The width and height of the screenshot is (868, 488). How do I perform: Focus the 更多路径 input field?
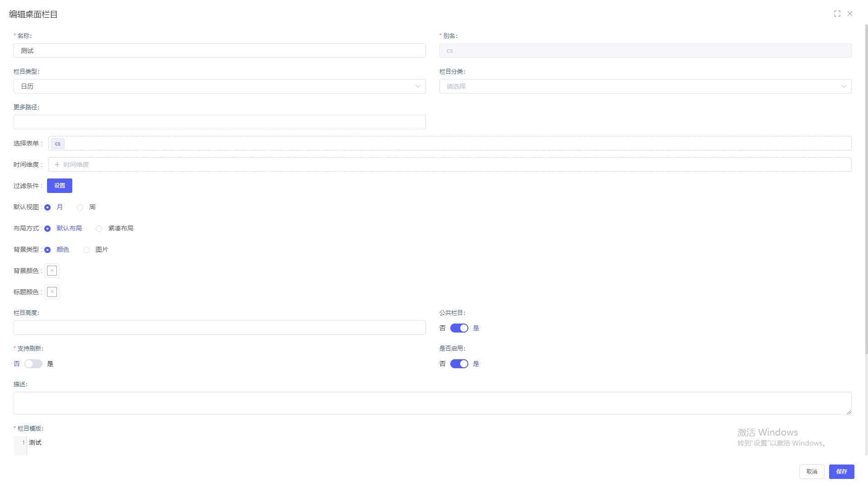coord(220,122)
